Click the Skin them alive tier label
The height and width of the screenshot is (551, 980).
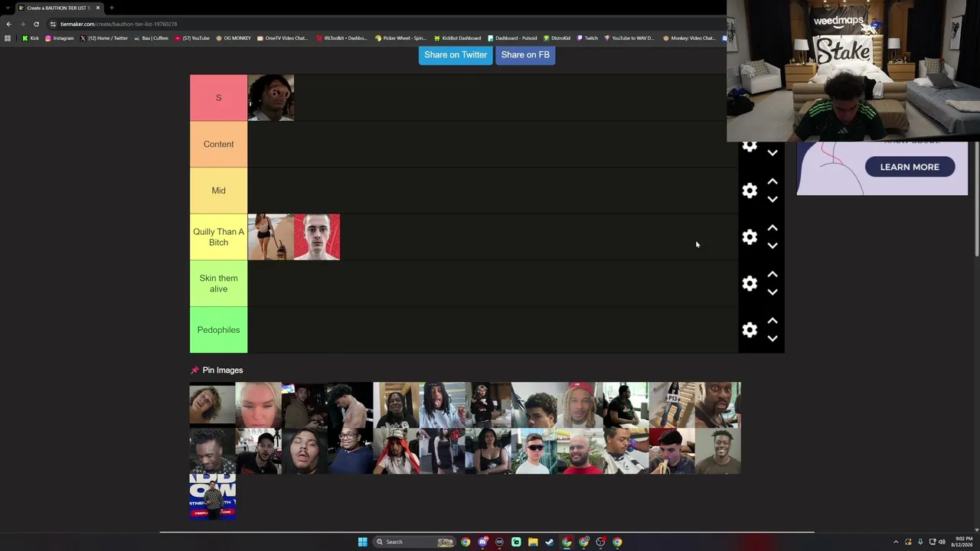218,283
